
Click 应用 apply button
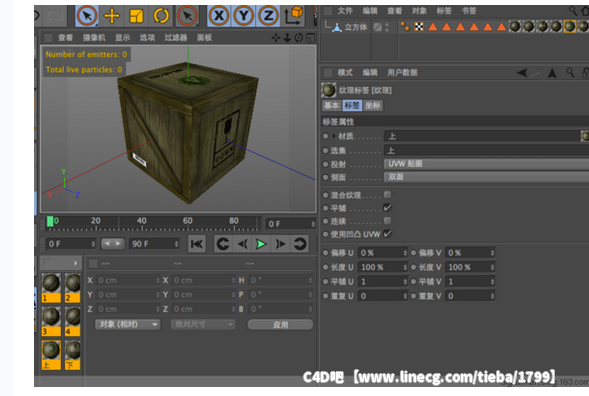click(x=280, y=325)
